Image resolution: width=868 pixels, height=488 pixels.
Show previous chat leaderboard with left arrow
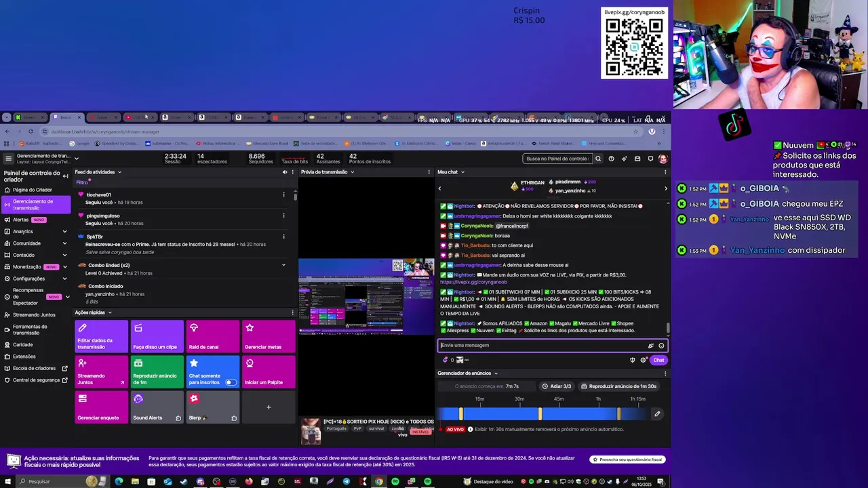439,188
